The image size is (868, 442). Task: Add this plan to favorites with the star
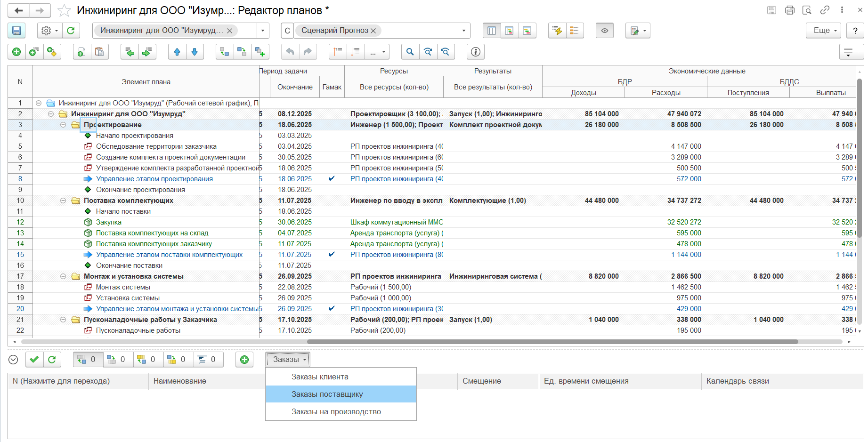[x=64, y=10]
